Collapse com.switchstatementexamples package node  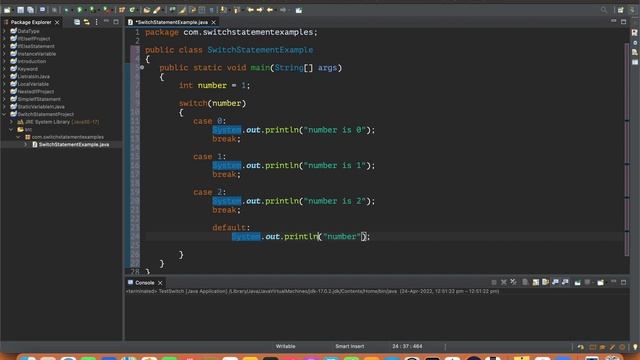pos(18,137)
